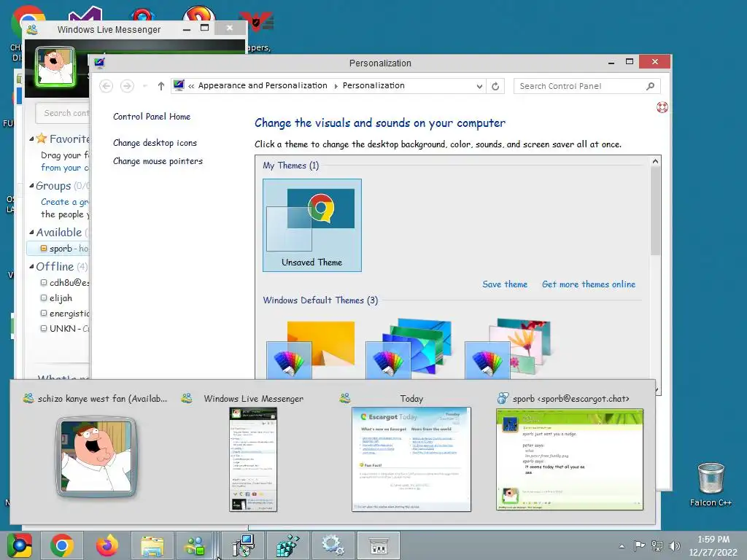The height and width of the screenshot is (560, 747).
Task: Click Save theme link
Action: [505, 284]
